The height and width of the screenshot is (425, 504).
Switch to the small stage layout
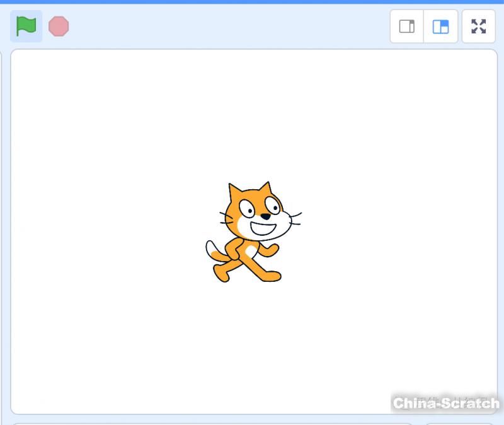click(x=407, y=26)
